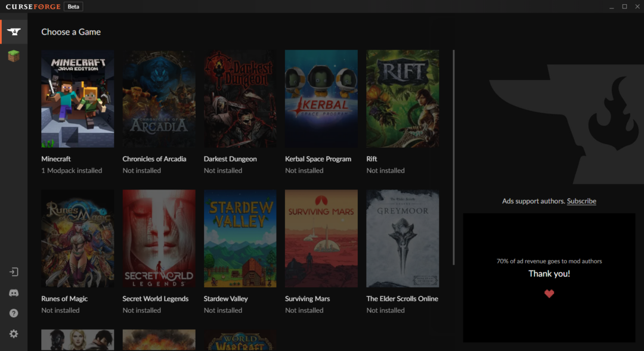Open the settings gear icon

tap(14, 334)
